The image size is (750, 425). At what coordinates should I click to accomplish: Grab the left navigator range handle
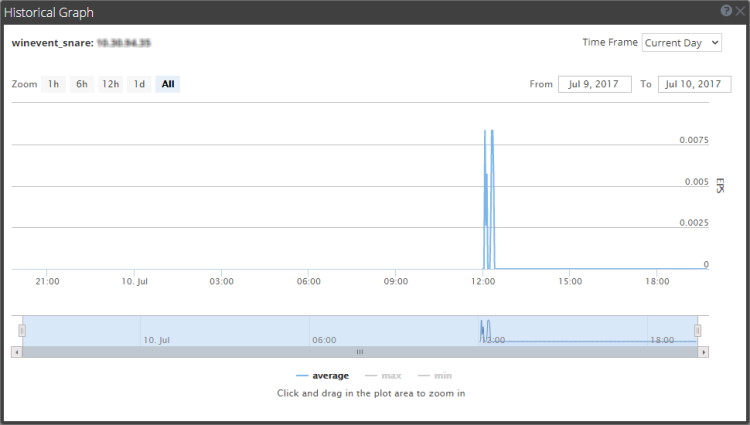click(x=22, y=331)
